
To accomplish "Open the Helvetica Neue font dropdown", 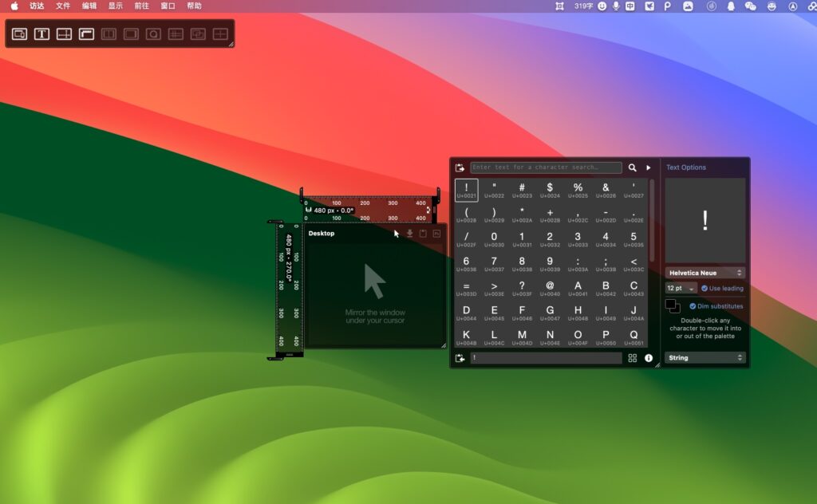I will [x=705, y=272].
